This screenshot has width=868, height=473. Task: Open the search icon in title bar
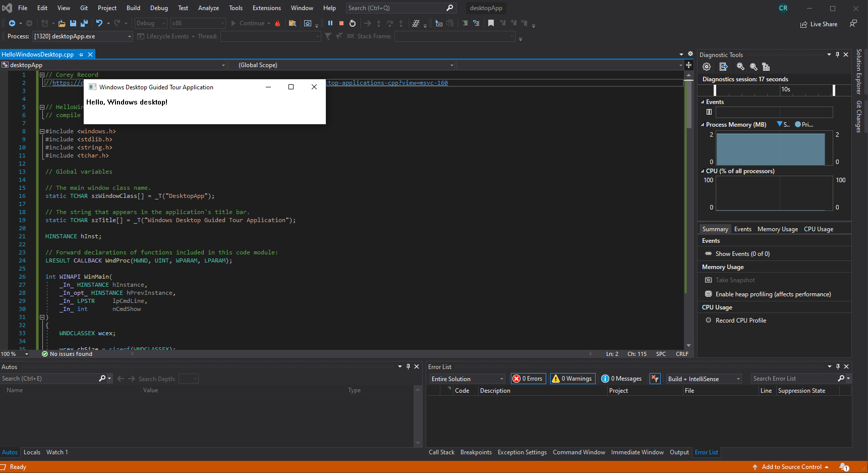[450, 8]
